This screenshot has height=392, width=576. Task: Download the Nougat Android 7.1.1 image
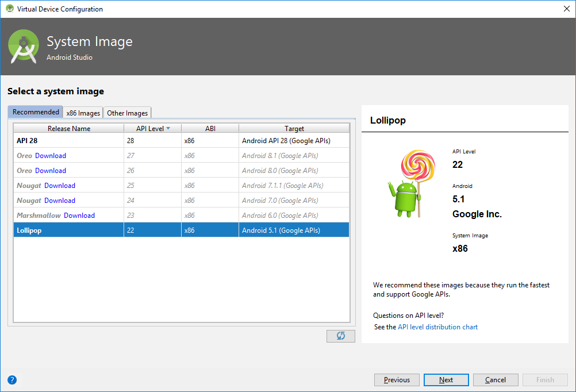click(60, 185)
